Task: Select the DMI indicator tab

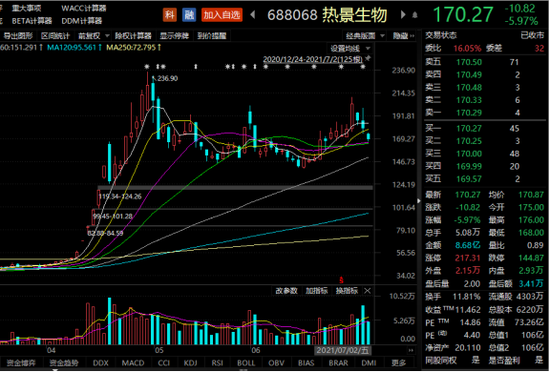Action: [x=369, y=363]
